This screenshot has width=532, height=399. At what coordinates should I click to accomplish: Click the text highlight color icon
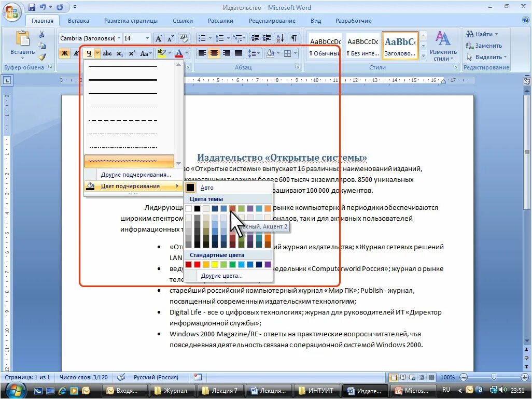pos(161,53)
